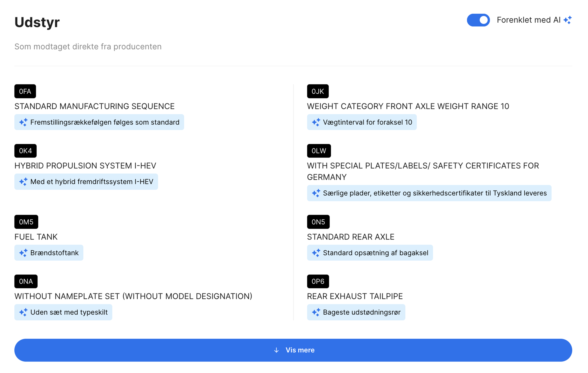Click sparkle icon next to Vægtinterval for foraksel
Viewport: 588px width, 373px height.
[316, 122]
